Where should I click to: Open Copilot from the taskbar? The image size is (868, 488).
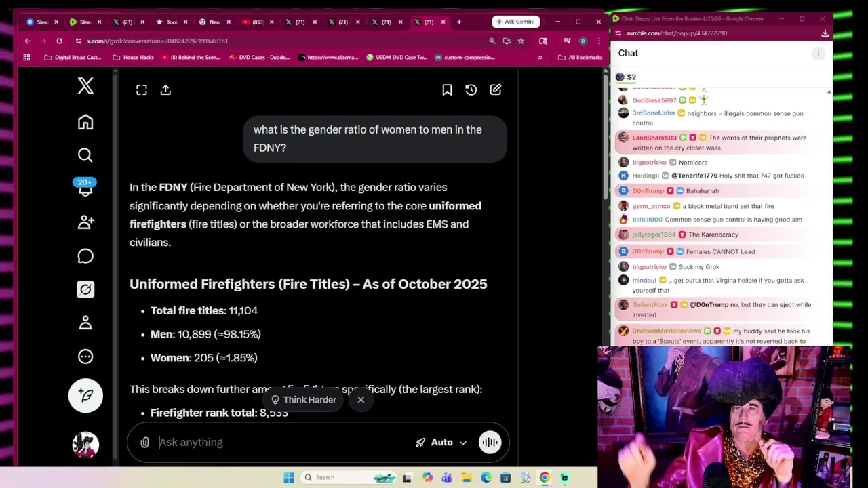(427, 478)
